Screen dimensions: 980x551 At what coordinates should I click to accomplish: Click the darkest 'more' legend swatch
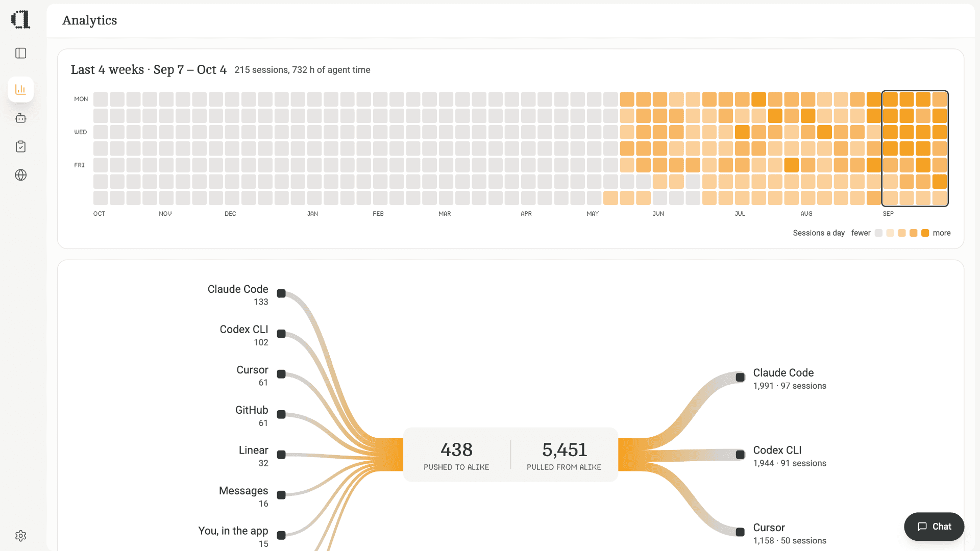tap(925, 233)
